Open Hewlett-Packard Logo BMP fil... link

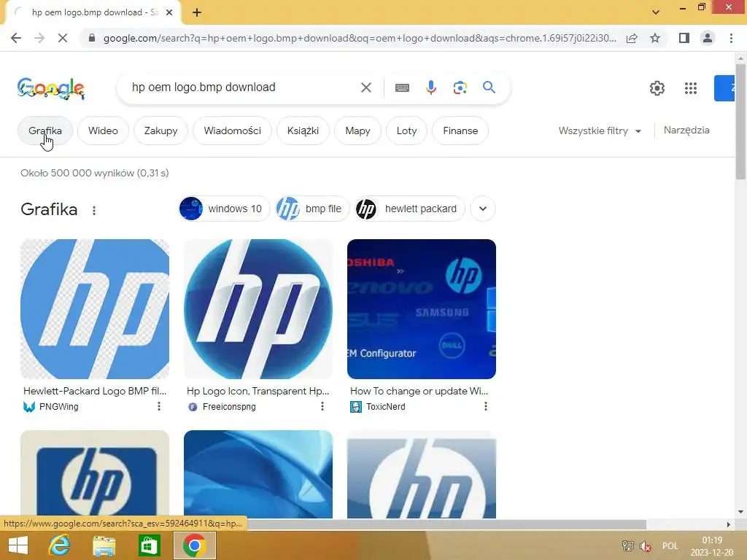pyautogui.click(x=95, y=391)
